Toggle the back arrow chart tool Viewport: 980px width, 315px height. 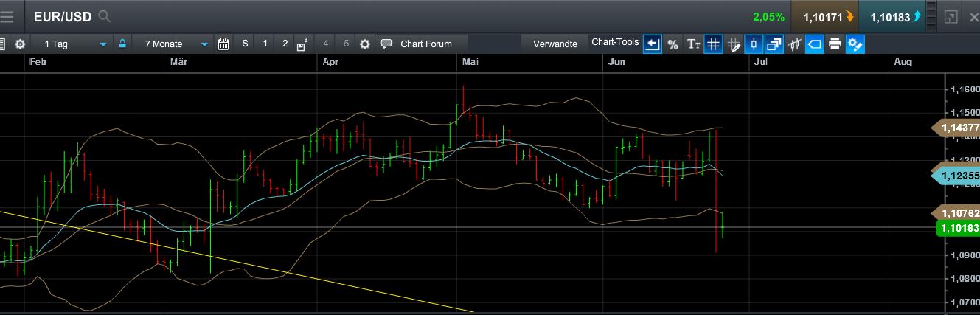click(653, 44)
